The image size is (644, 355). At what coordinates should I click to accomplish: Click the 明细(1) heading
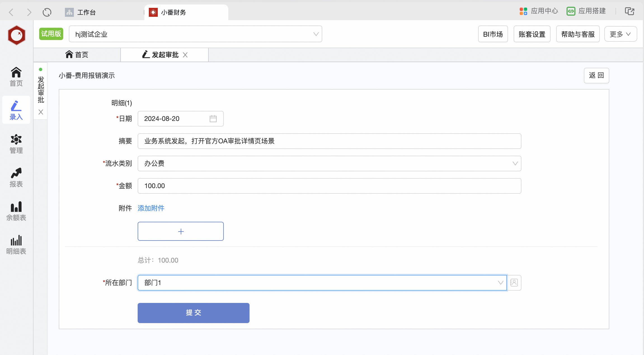[x=122, y=103]
